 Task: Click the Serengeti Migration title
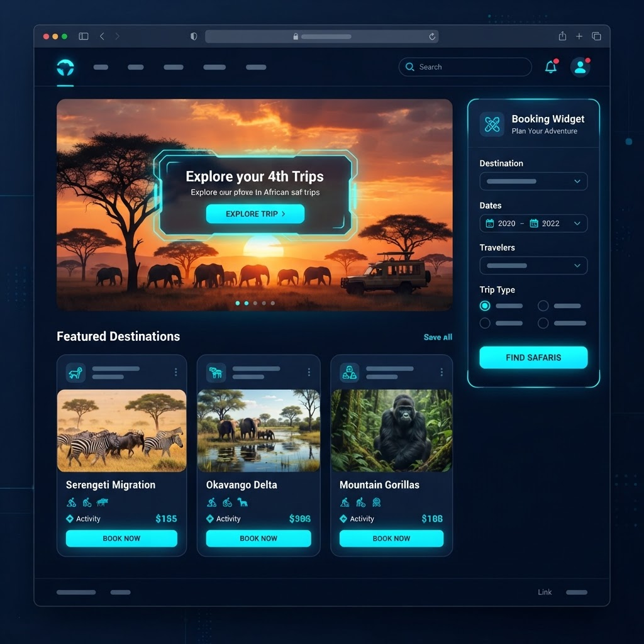point(111,485)
